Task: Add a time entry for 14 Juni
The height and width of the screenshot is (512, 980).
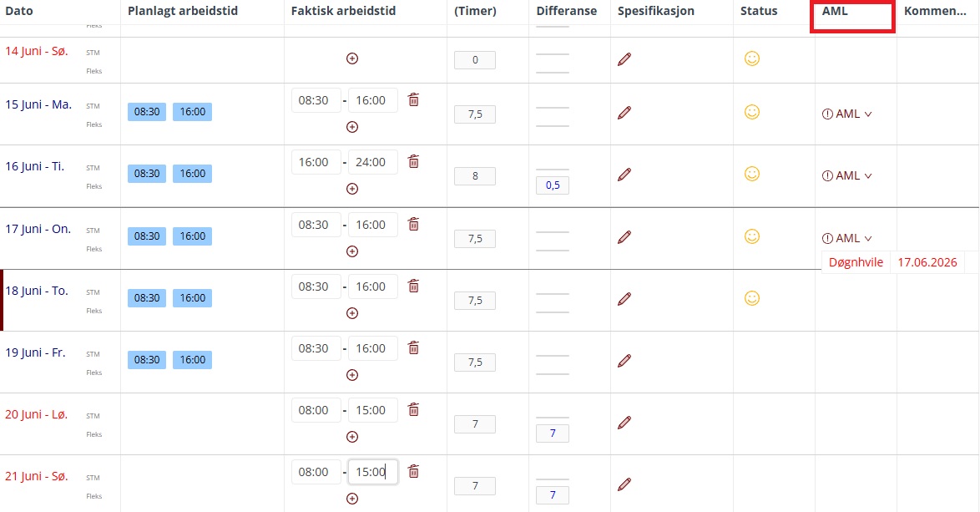Action: pos(352,58)
